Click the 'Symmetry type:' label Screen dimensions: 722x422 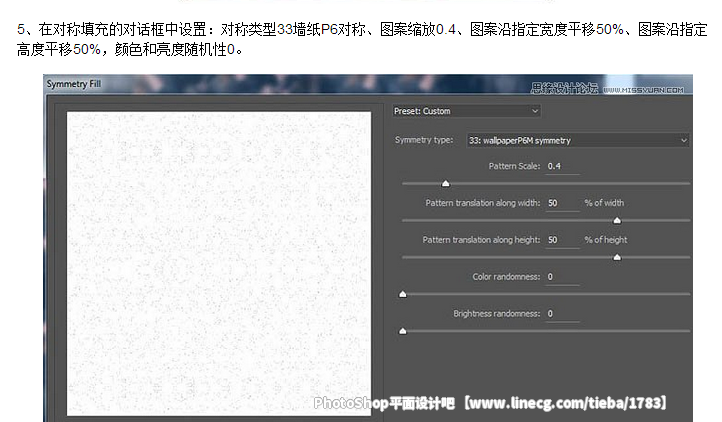coord(424,140)
